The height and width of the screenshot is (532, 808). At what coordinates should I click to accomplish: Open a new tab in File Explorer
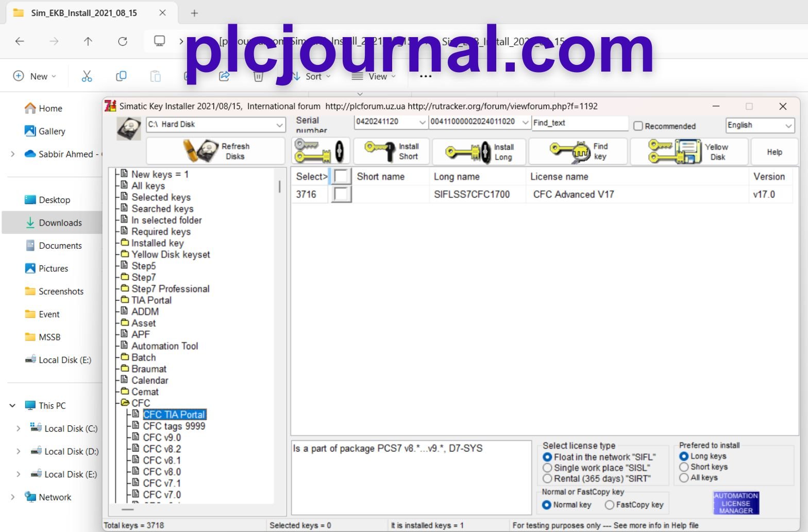pyautogui.click(x=194, y=13)
